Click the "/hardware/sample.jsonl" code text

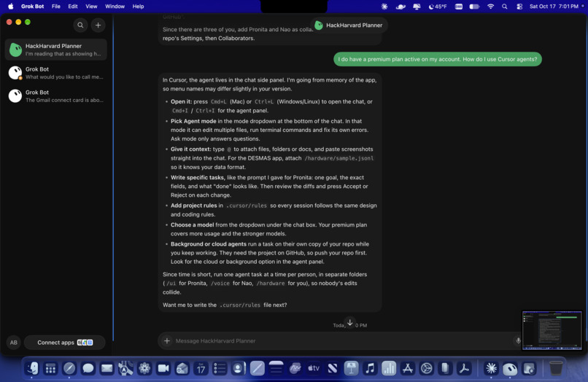(339, 158)
